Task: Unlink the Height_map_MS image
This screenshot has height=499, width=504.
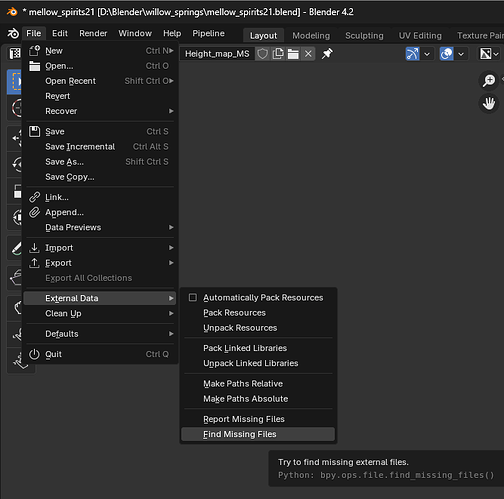Action: (308, 54)
